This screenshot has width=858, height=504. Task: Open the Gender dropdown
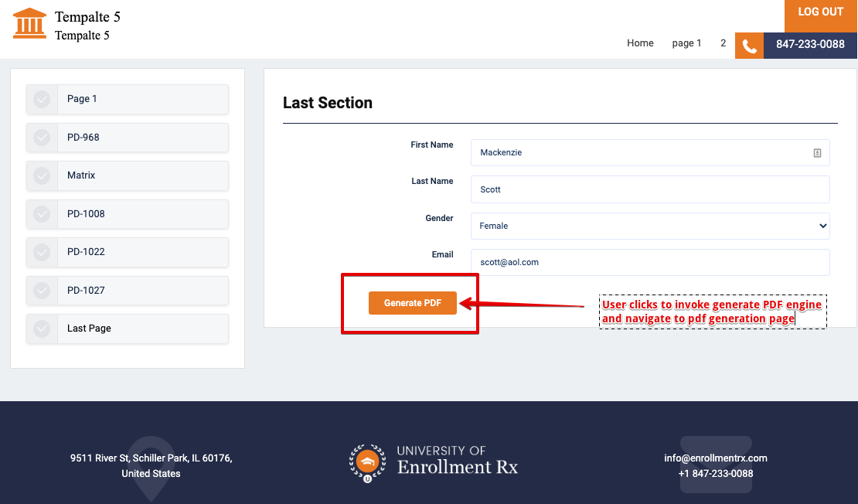[649, 226]
